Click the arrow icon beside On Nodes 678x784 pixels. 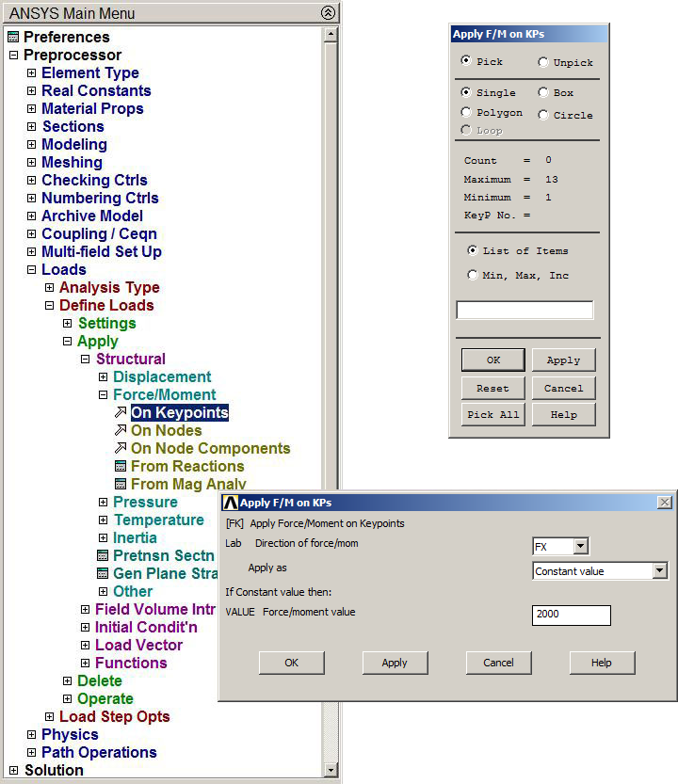(120, 431)
